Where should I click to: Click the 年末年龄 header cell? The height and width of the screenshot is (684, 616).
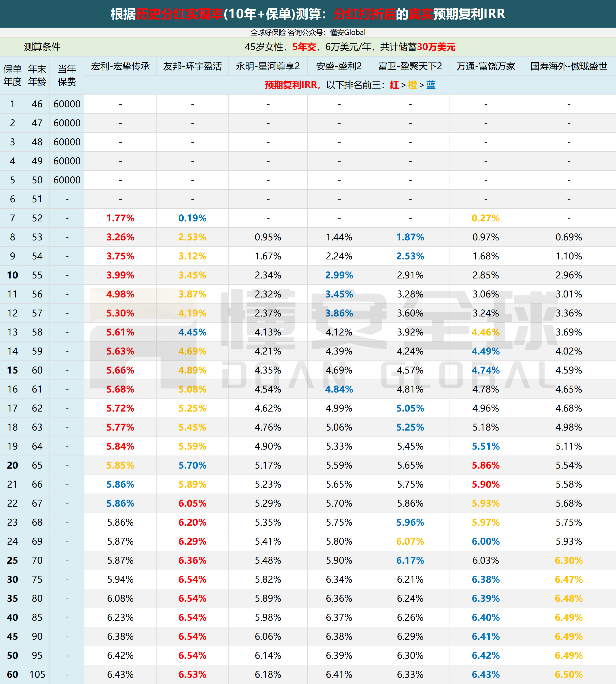(x=37, y=76)
